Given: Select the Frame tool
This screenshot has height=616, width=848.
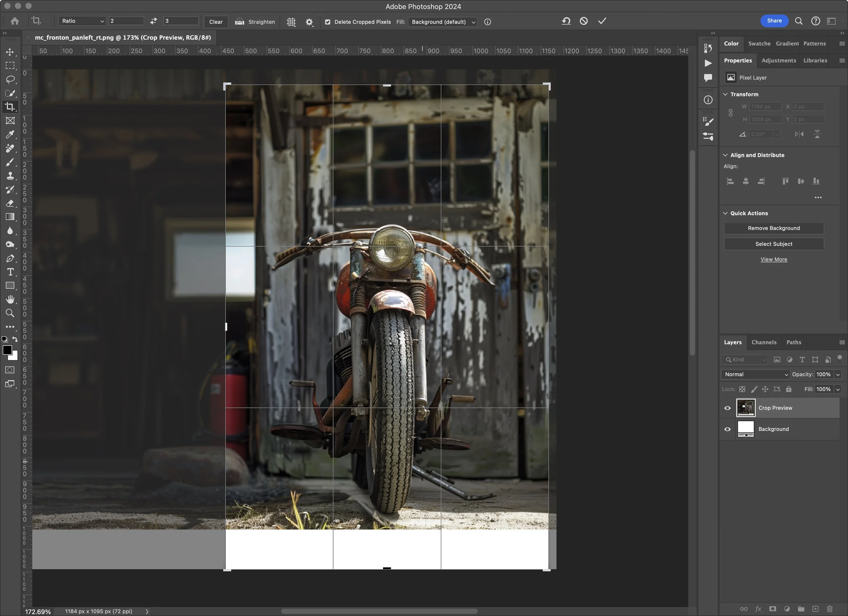Looking at the screenshot, I should 10,121.
